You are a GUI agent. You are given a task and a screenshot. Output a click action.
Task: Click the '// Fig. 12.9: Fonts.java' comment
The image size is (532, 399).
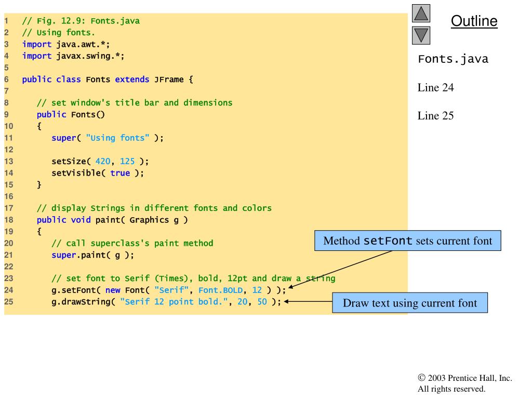point(81,21)
